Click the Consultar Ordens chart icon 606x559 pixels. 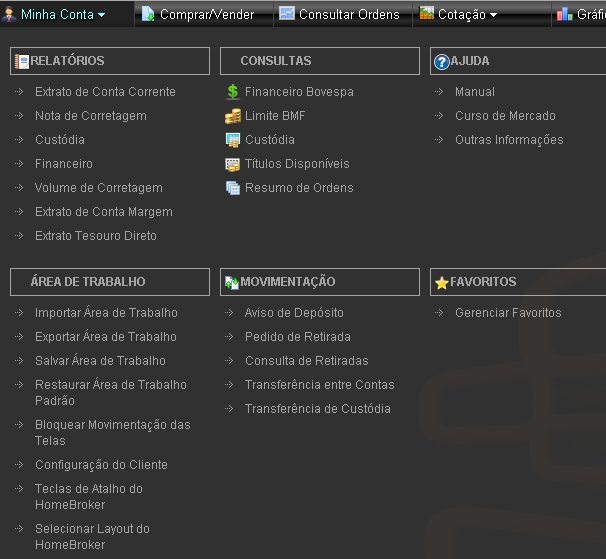[x=287, y=13]
